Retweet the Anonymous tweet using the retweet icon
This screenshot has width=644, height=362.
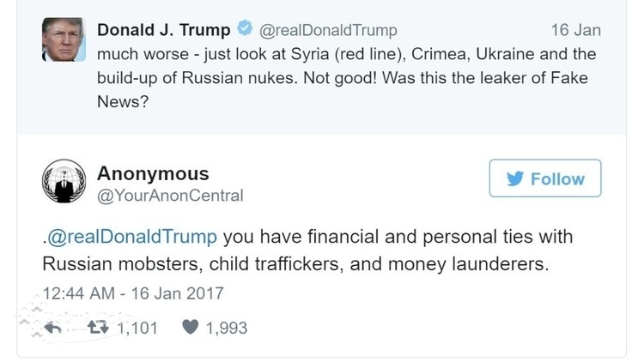(101, 328)
